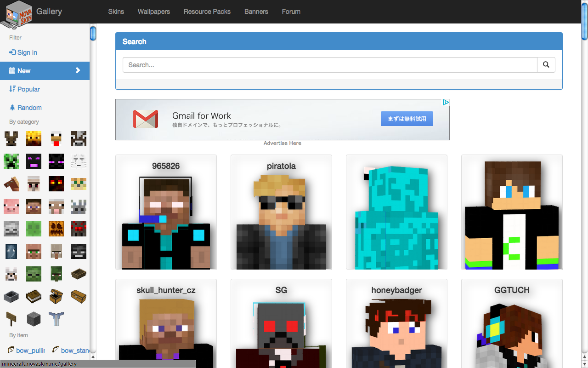Focus the Search input field
Viewport: 588px width, 368px height.
click(x=330, y=65)
